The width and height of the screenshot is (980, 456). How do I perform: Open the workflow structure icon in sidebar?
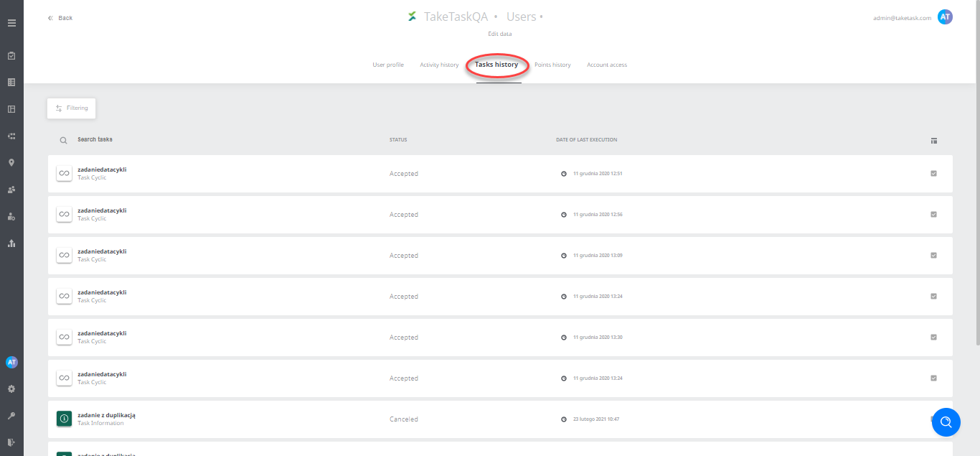(x=11, y=136)
